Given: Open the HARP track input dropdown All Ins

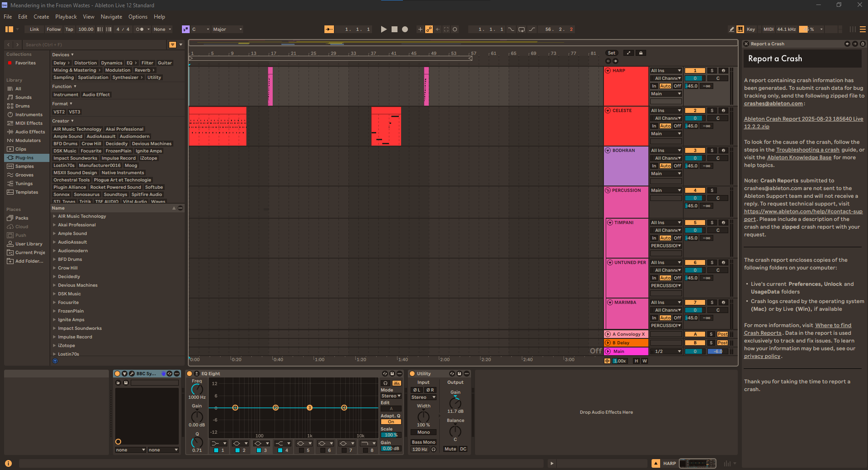Looking at the screenshot, I should pyautogui.click(x=666, y=71).
